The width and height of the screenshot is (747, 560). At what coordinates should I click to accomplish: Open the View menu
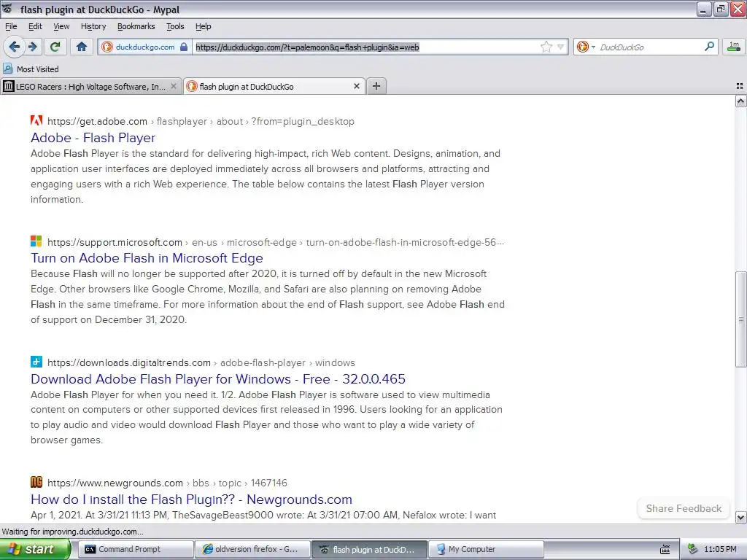[61, 26]
